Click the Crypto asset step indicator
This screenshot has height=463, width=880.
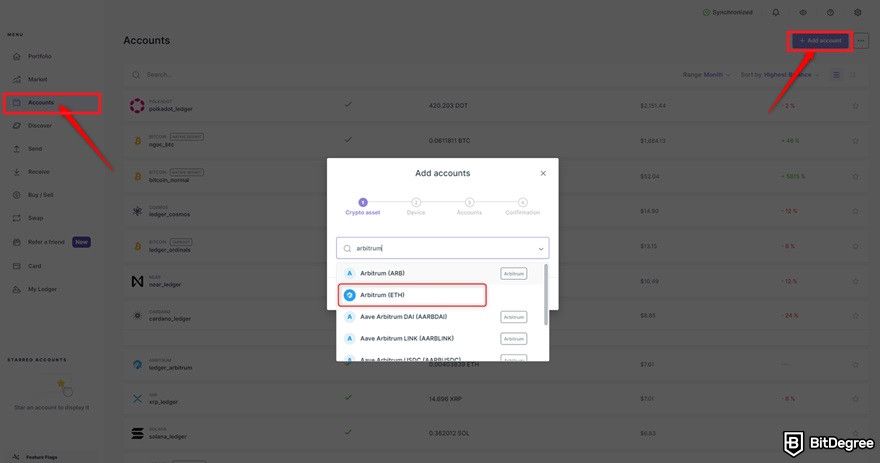coord(363,207)
